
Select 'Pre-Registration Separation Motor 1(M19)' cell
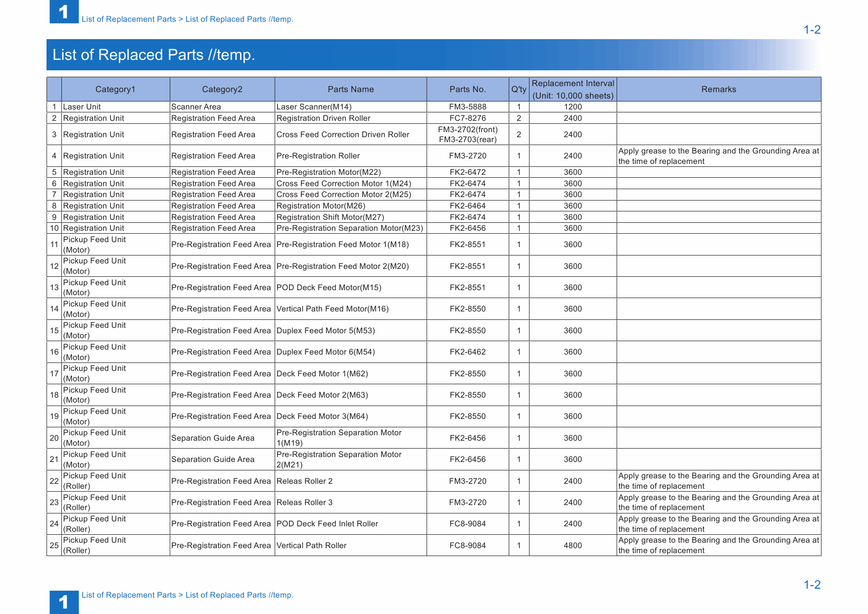351,438
